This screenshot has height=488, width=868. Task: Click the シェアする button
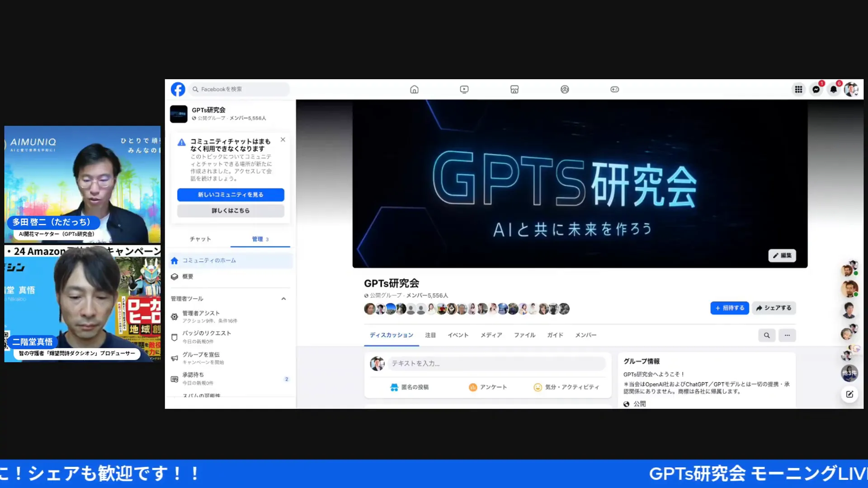click(x=774, y=308)
